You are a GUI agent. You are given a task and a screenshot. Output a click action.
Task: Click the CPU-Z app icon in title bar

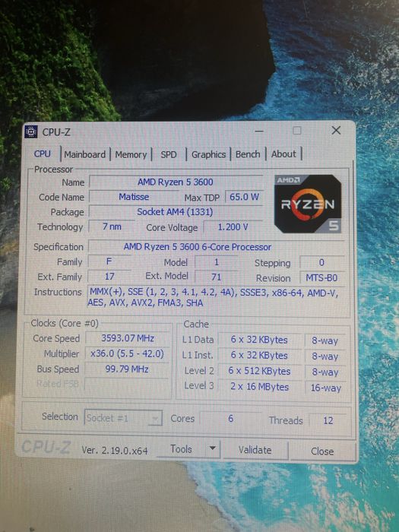pyautogui.click(x=31, y=131)
